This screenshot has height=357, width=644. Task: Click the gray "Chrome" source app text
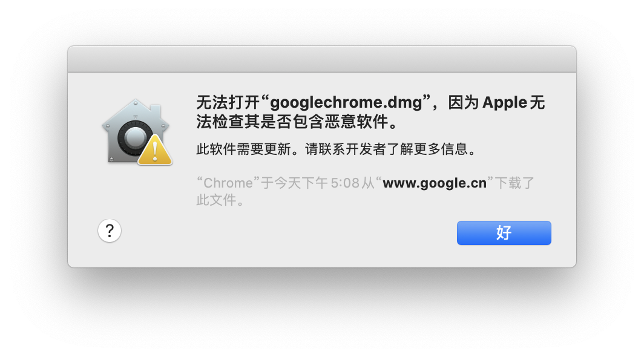click(x=228, y=183)
